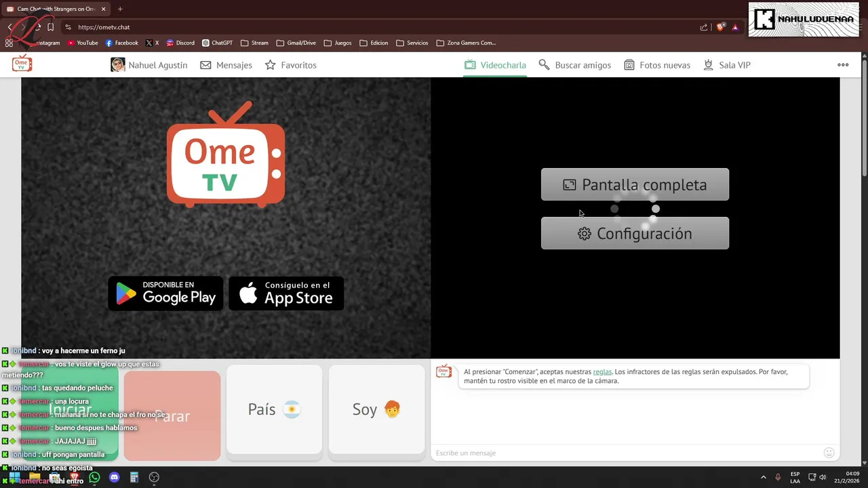Open the apps grid icon in bookmarks bar

(x=9, y=43)
